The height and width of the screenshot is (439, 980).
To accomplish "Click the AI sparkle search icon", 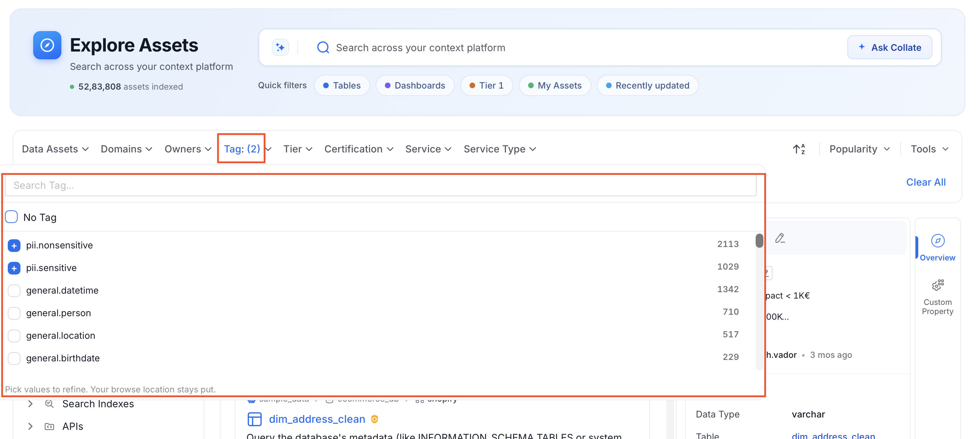I will [x=280, y=48].
